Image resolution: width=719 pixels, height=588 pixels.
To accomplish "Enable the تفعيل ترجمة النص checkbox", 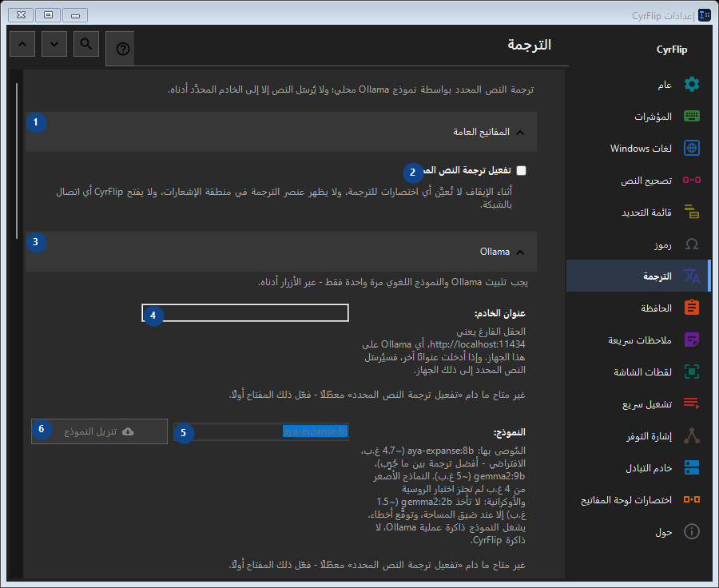I will pyautogui.click(x=521, y=171).
